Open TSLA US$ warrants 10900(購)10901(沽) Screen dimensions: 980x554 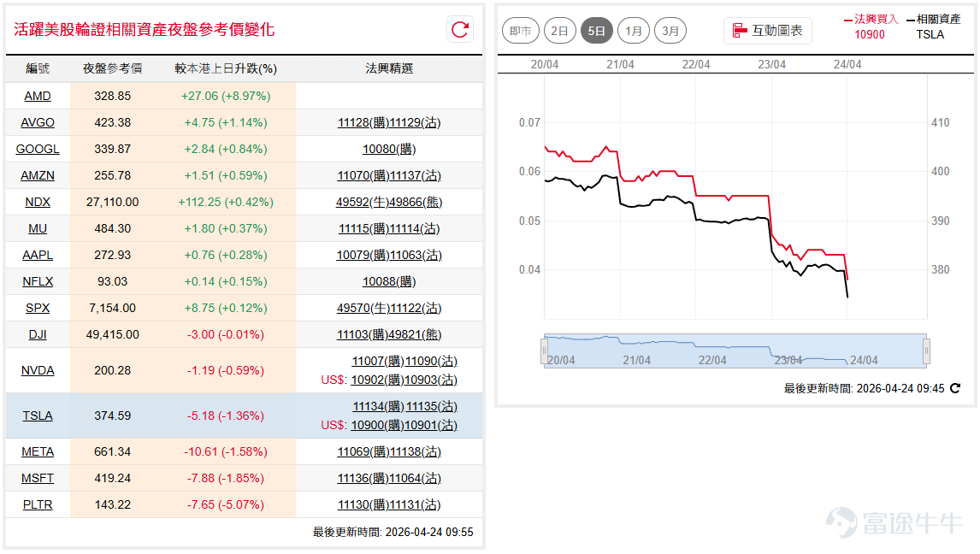[x=404, y=426]
